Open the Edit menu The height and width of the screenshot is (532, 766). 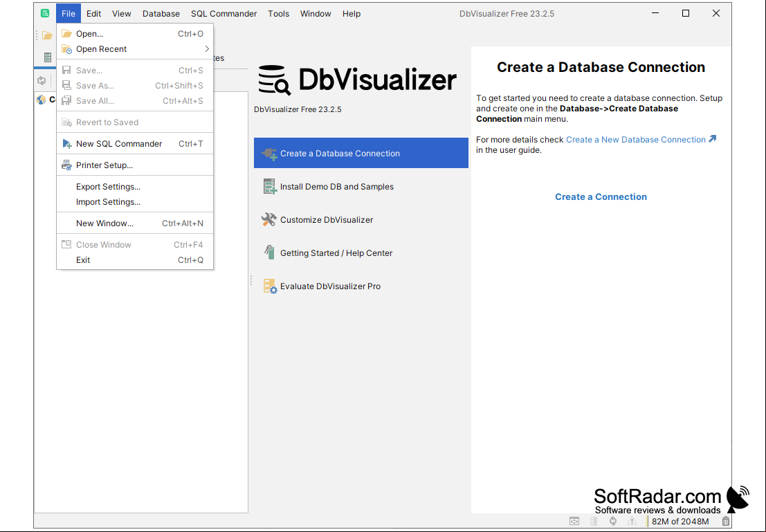(94, 14)
